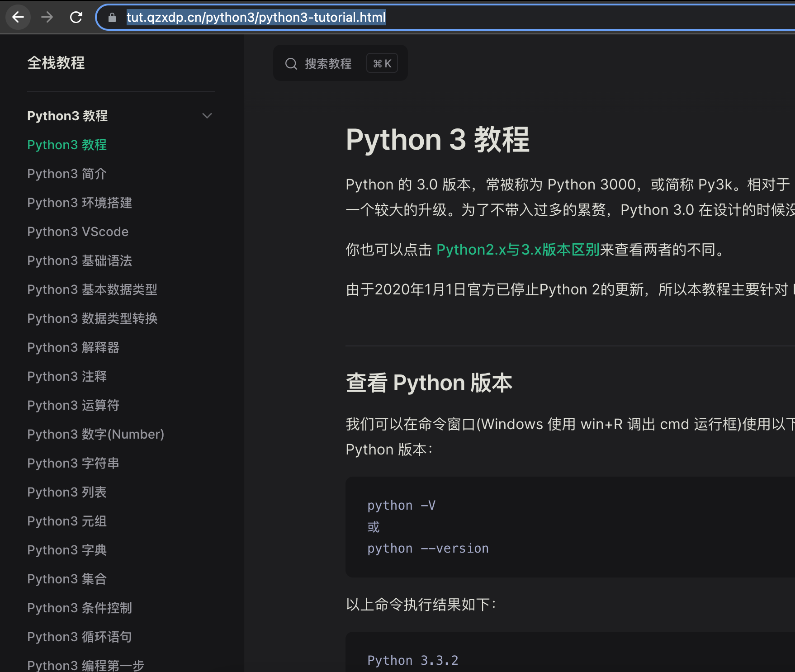Click the lock icon in address bar
This screenshot has width=795, height=672.
coord(112,18)
